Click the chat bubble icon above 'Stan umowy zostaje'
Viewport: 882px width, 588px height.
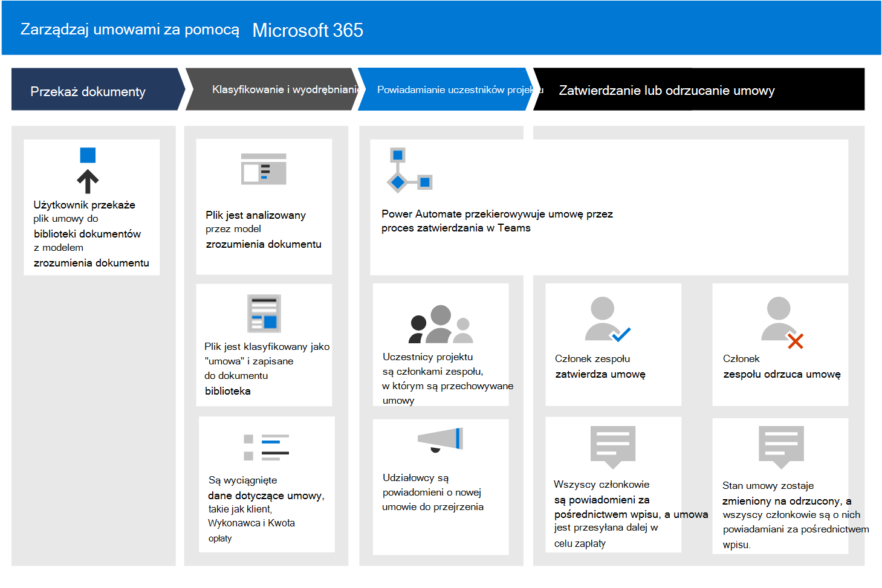[781, 447]
